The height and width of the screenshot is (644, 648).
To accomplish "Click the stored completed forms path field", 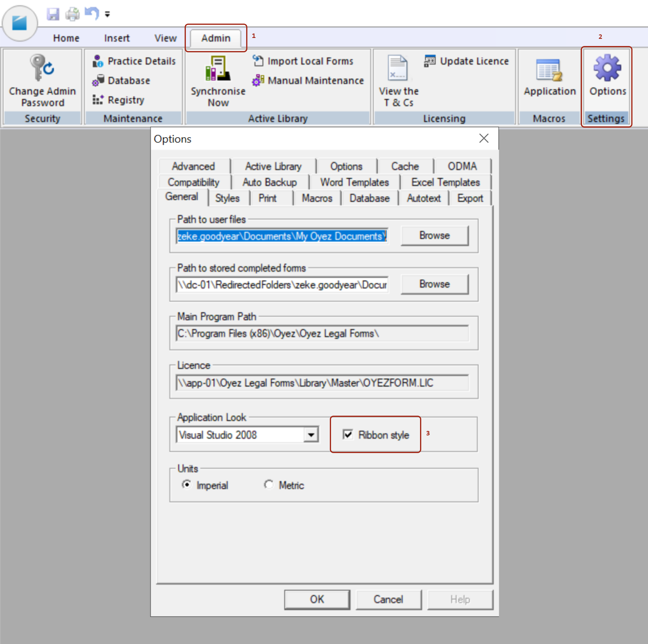I will [282, 285].
